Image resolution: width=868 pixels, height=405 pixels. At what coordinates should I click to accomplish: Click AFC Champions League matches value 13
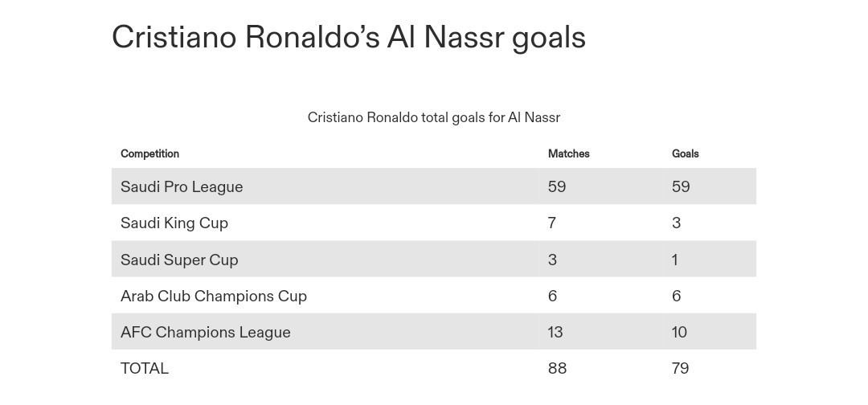pos(555,333)
